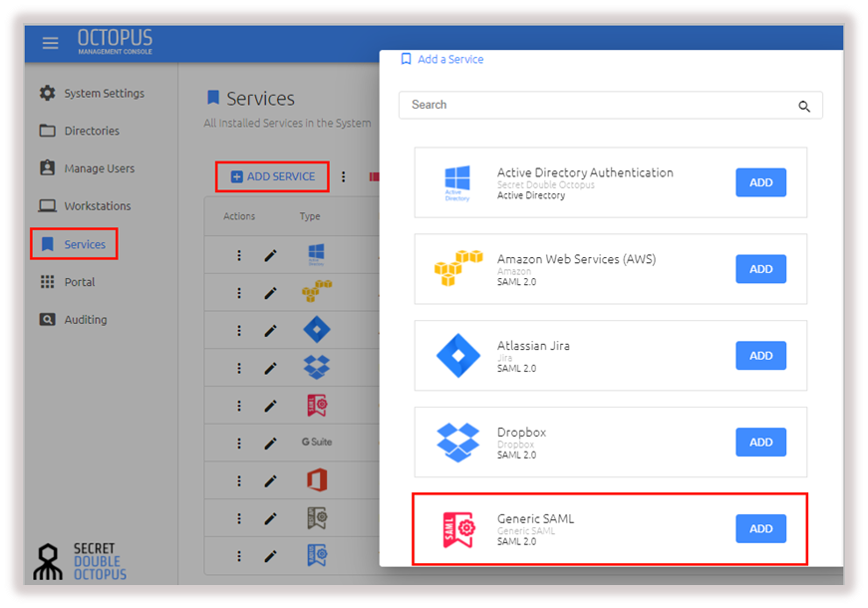Image resolution: width=868 pixels, height=608 pixels.
Task: Add the Atlassian Jira service
Action: (760, 356)
